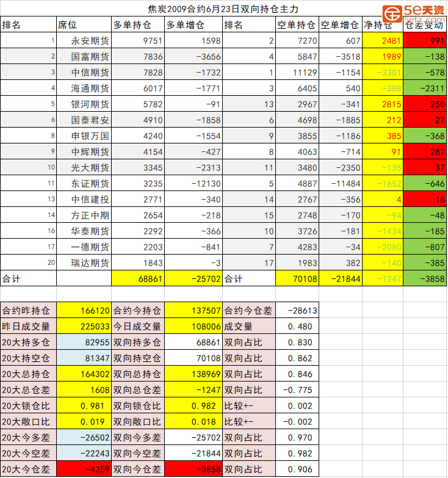Viewport: 448px width, 478px height.
Task: Select the 20大持多仓 value 82955
Action: 84,342
